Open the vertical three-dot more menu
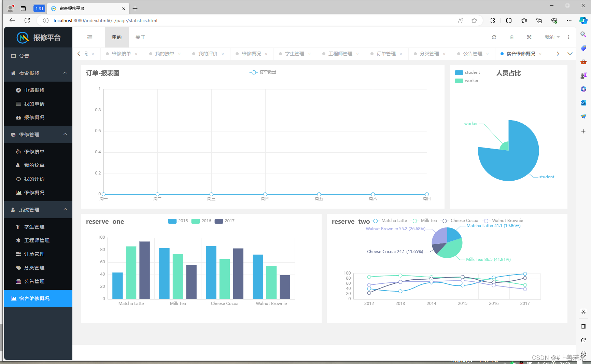 568,37
